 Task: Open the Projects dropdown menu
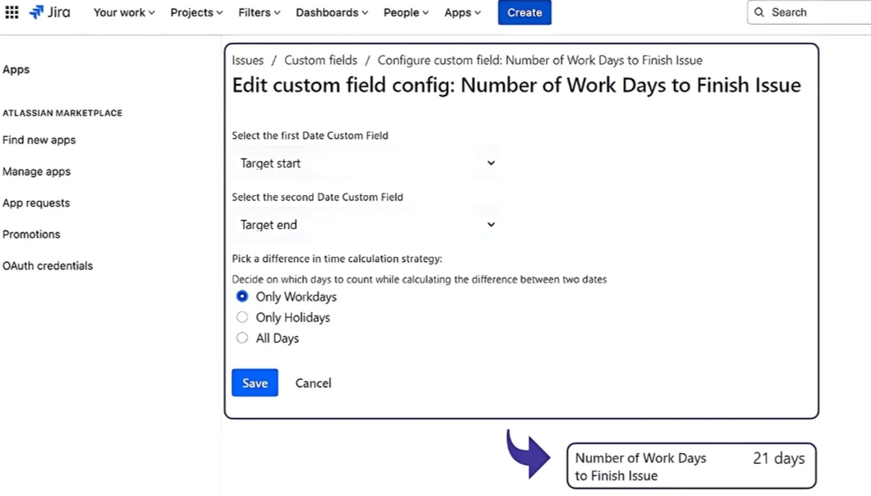[x=196, y=13]
